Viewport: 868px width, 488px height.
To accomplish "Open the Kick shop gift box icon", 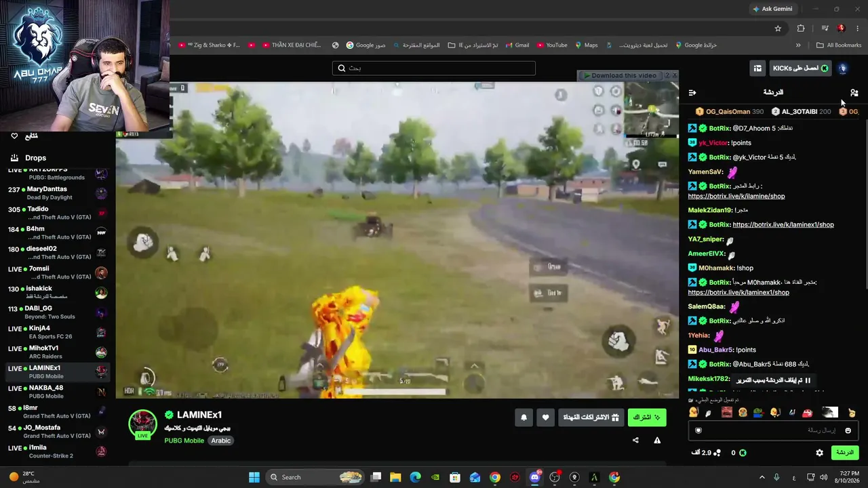I will (x=757, y=68).
